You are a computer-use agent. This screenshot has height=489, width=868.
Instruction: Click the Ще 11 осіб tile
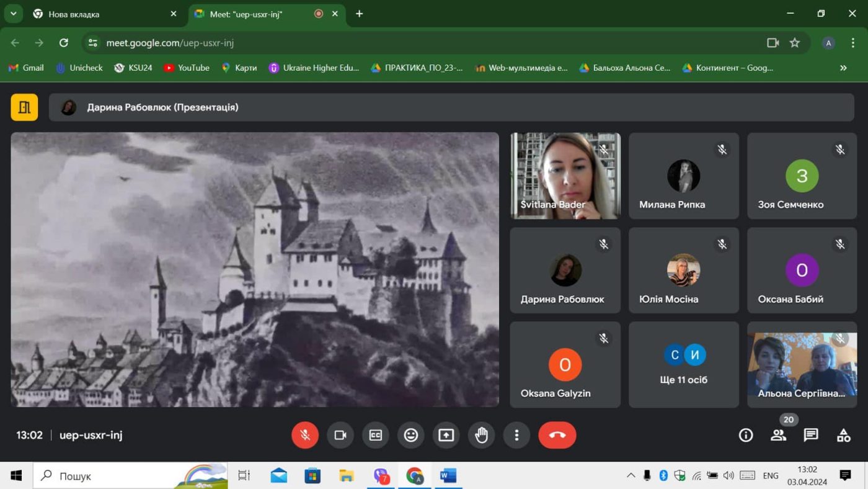684,364
